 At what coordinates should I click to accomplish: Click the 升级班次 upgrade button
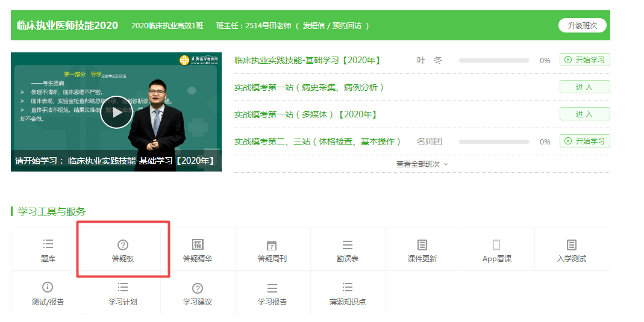click(x=582, y=25)
